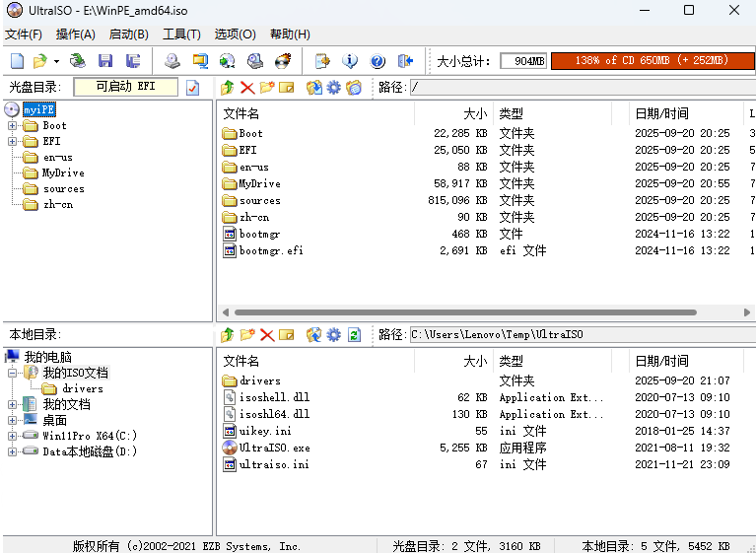Click the red Delete X in 本地目录 toolbar
The height and width of the screenshot is (553, 756).
pyautogui.click(x=267, y=334)
